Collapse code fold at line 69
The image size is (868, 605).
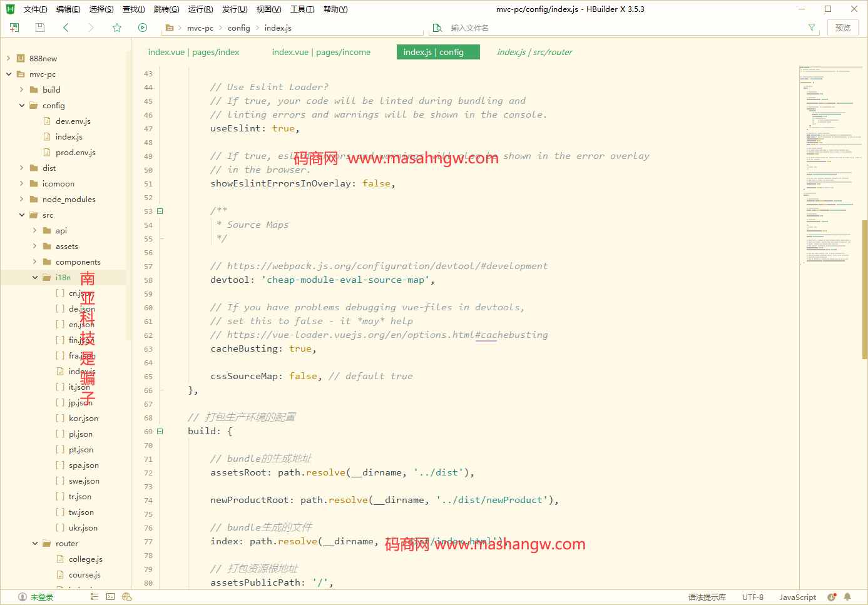pos(160,432)
